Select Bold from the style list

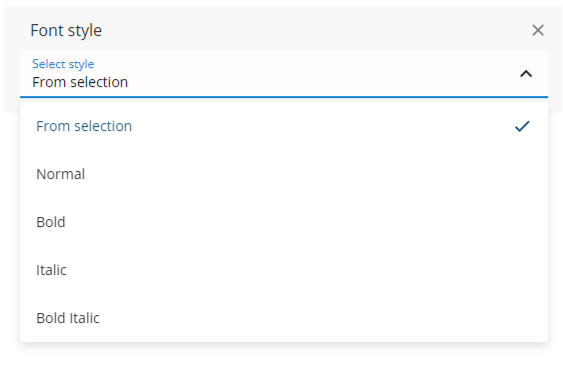(284, 222)
